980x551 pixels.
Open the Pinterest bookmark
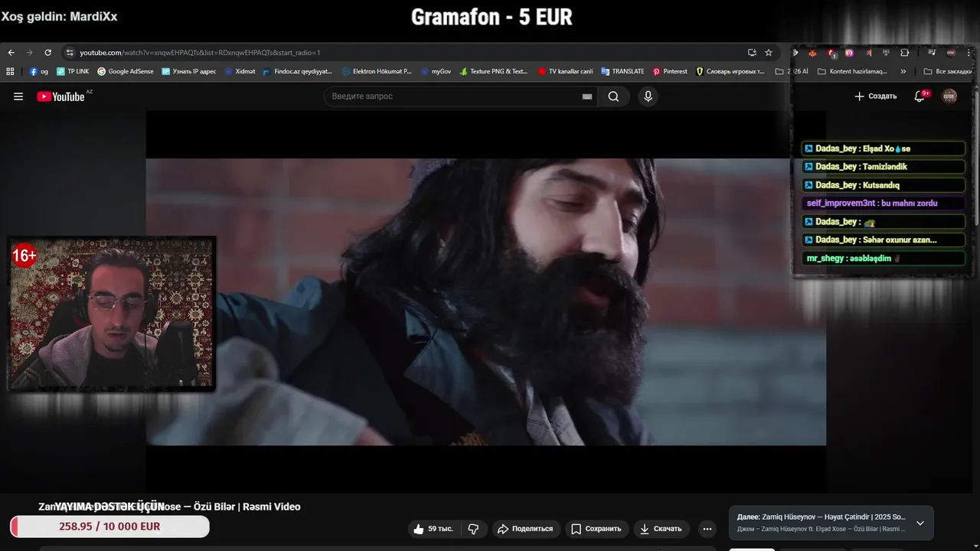tap(670, 71)
